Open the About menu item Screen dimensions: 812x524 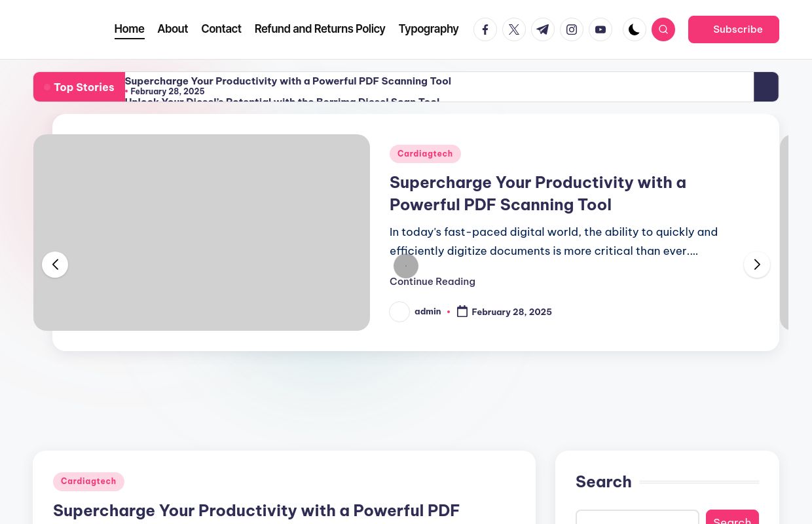(173, 29)
